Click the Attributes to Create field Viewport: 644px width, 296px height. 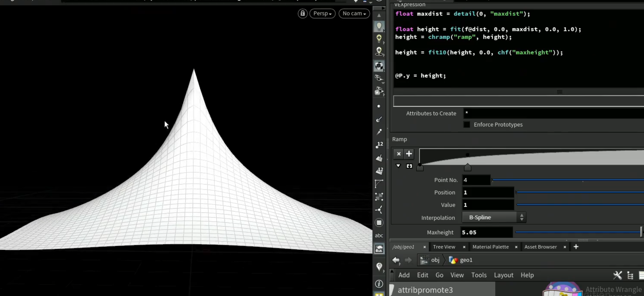[553, 113]
